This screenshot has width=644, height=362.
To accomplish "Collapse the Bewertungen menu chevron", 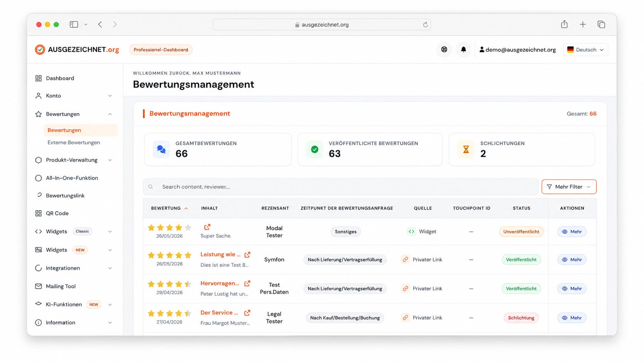I will pos(110,114).
